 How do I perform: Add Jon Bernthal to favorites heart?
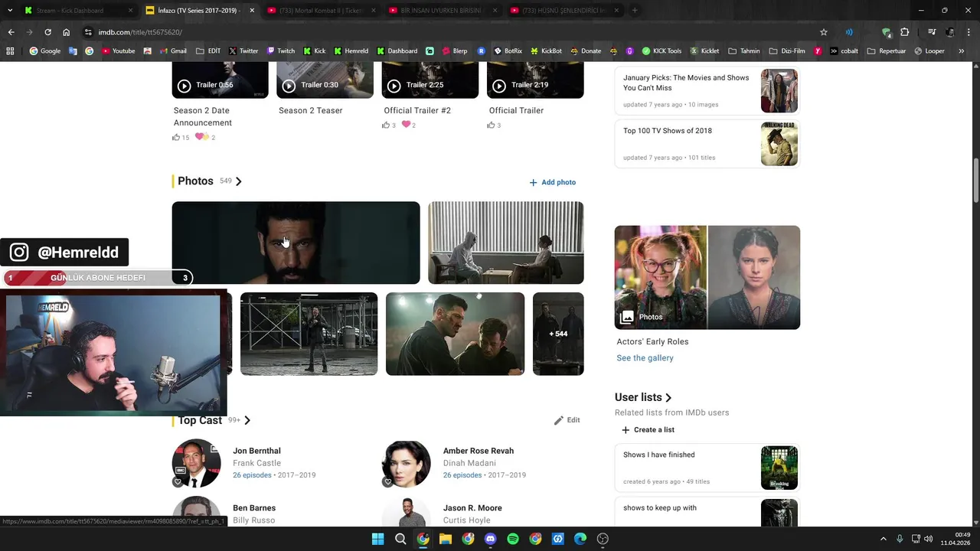tap(178, 482)
